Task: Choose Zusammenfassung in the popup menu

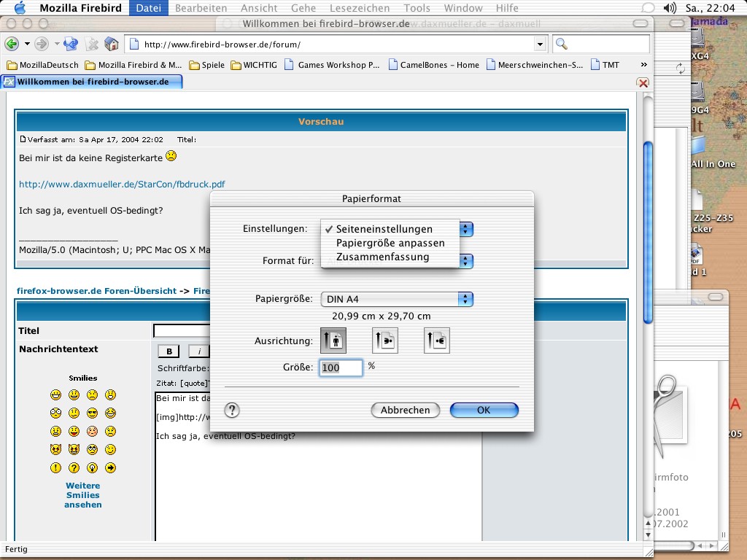Action: 390,257
